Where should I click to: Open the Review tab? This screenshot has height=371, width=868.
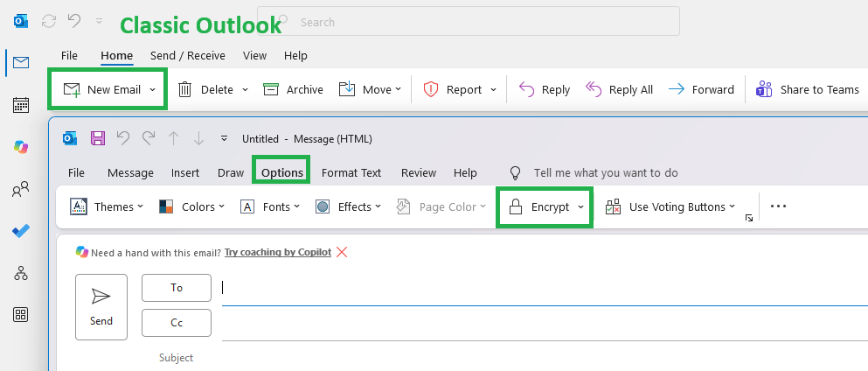click(x=419, y=172)
